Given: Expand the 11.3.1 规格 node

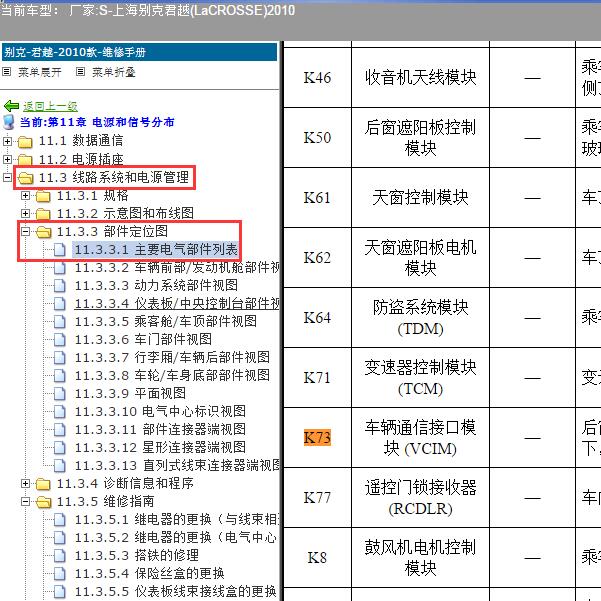Looking at the screenshot, I should tap(25, 195).
